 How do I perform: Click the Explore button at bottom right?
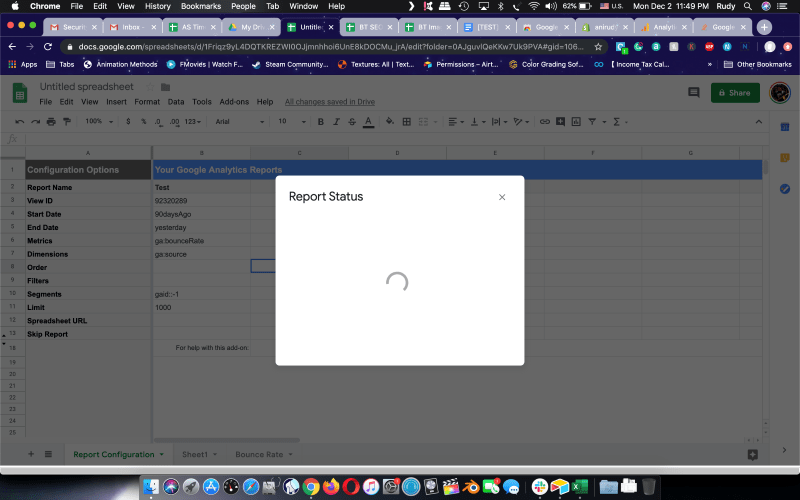pyautogui.click(x=753, y=455)
